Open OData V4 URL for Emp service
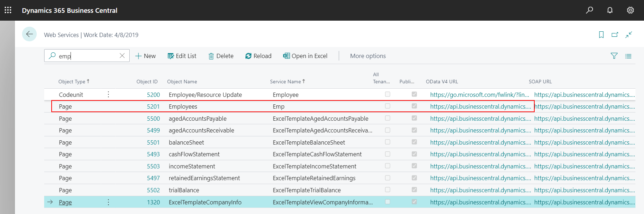This screenshot has height=214, width=644. (481, 106)
